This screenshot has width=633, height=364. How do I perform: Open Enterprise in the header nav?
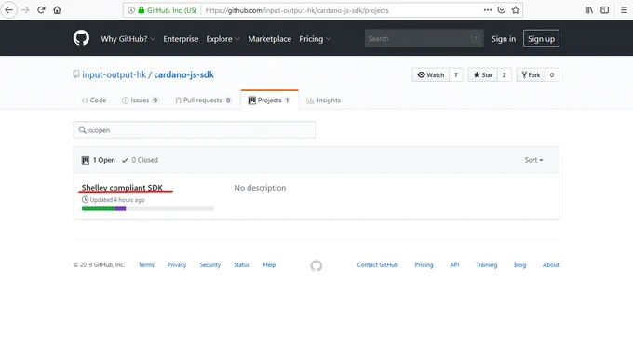(x=181, y=39)
